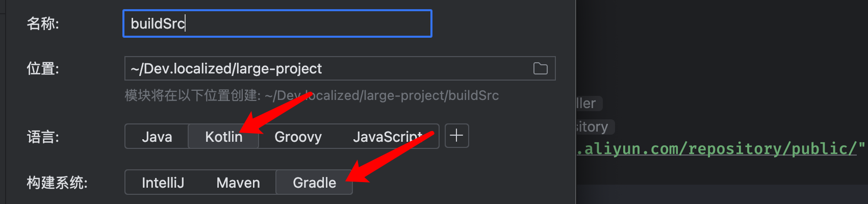Image resolution: width=868 pixels, height=204 pixels.
Task: Click the 名称 label
Action: click(x=43, y=23)
